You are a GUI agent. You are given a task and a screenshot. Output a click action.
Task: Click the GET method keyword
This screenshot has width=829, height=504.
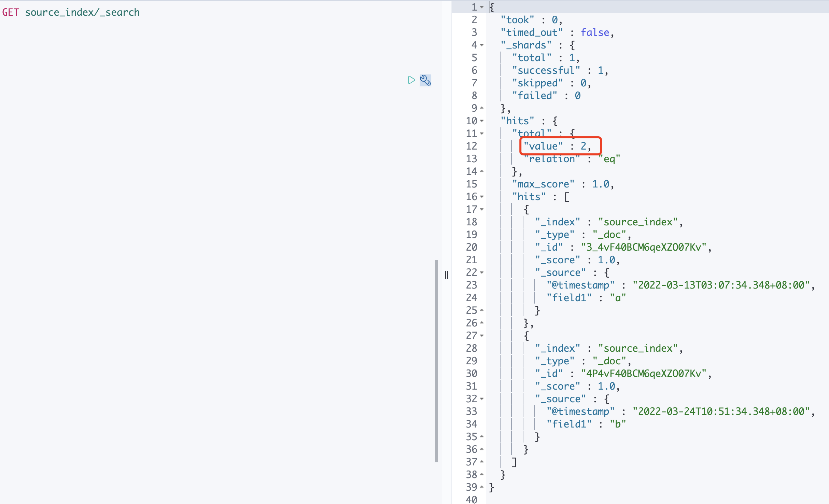pyautogui.click(x=10, y=12)
